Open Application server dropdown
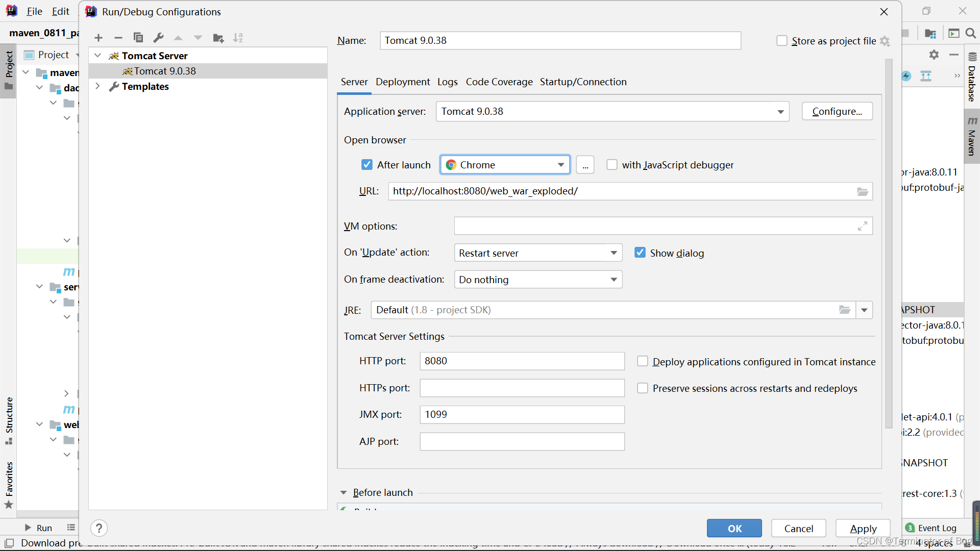The image size is (980, 551). [x=612, y=111]
